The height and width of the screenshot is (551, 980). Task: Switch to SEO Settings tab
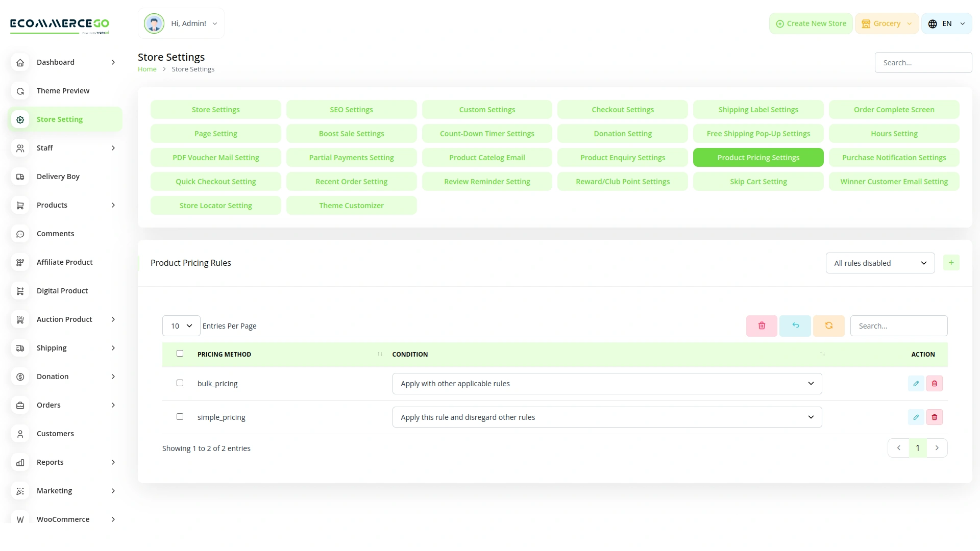[351, 110]
